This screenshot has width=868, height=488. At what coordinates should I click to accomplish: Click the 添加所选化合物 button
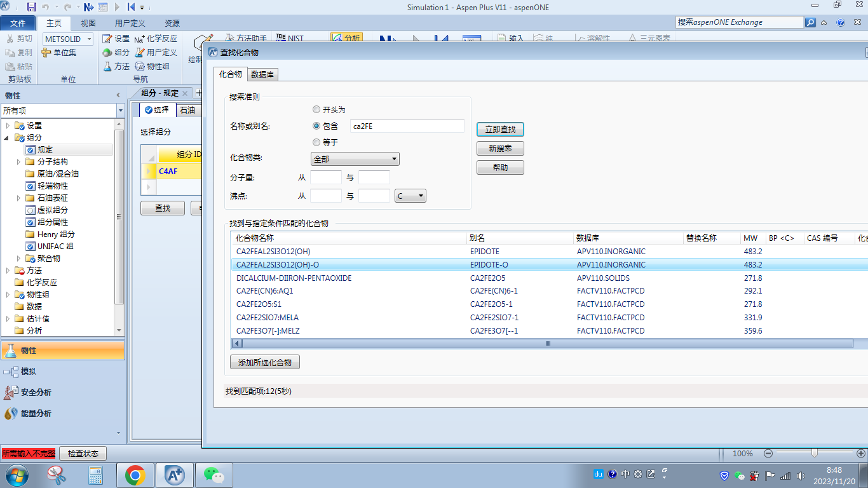point(264,362)
